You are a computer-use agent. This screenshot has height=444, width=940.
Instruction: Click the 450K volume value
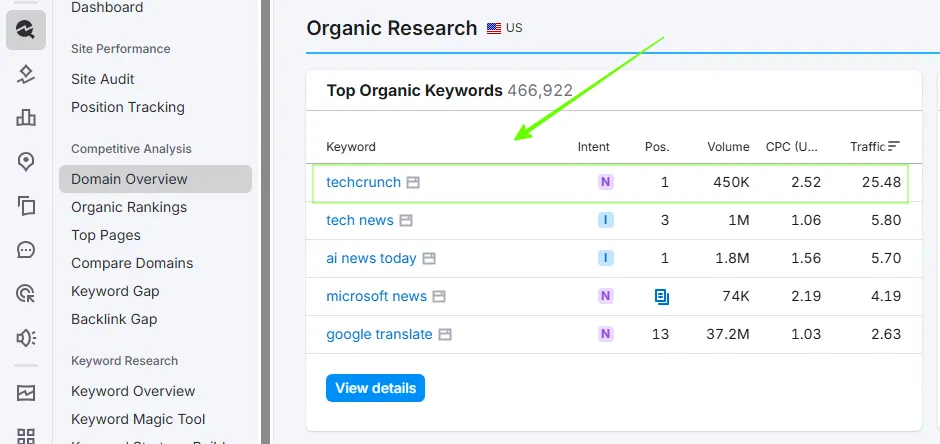731,182
